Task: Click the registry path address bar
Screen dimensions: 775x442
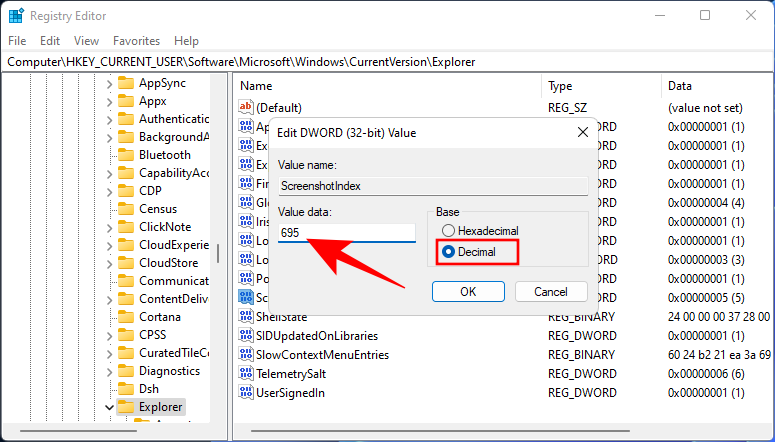Action: pyautogui.click(x=387, y=61)
